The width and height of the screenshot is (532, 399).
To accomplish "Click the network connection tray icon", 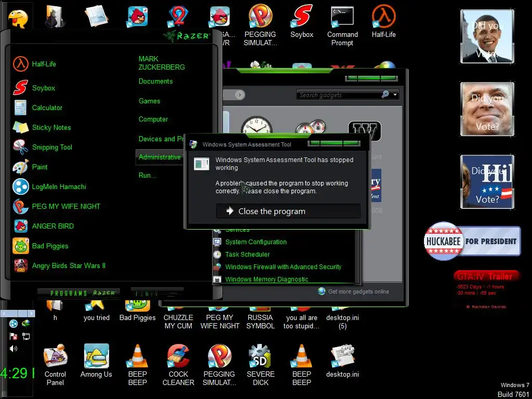I will pos(26,336).
